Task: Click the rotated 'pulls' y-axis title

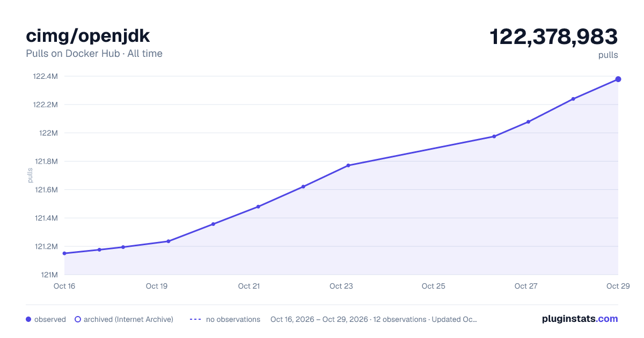Action: click(x=30, y=175)
